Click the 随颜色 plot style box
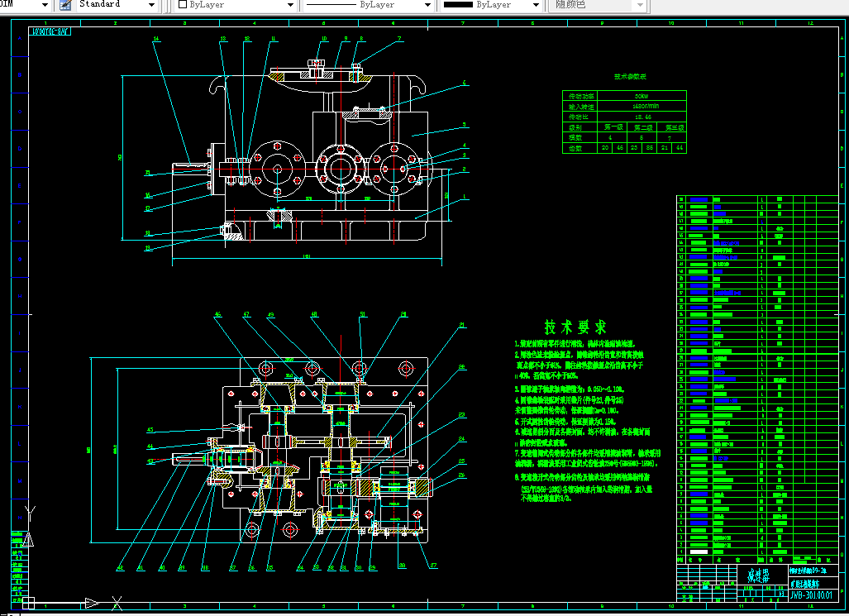The width and height of the screenshot is (849, 616). point(599,5)
